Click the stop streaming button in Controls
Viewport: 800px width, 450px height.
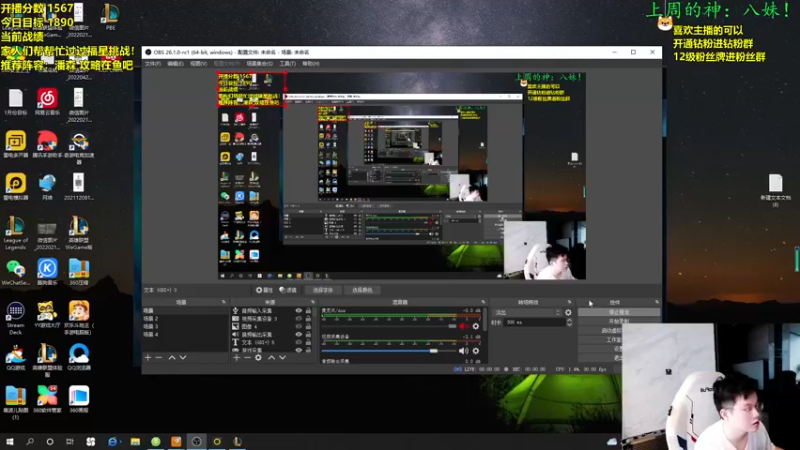(619, 312)
